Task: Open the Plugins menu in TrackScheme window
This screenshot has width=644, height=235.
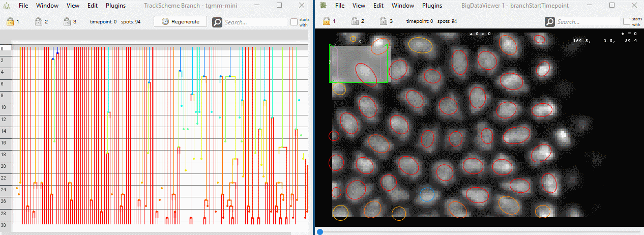Action: point(115,6)
